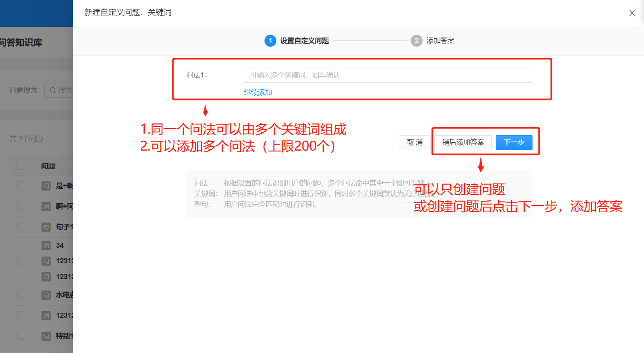Select step 2 添加答案
The width and height of the screenshot is (644, 353).
click(x=432, y=41)
